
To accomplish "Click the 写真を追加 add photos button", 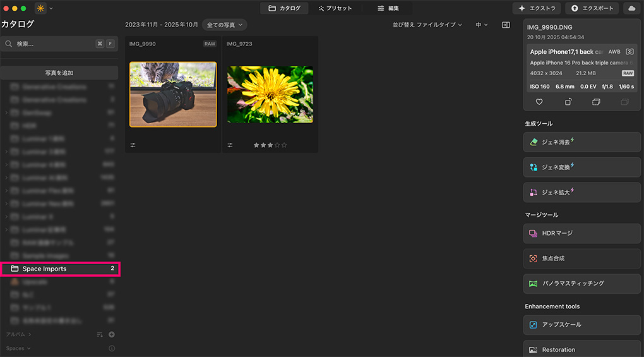I will coord(59,73).
